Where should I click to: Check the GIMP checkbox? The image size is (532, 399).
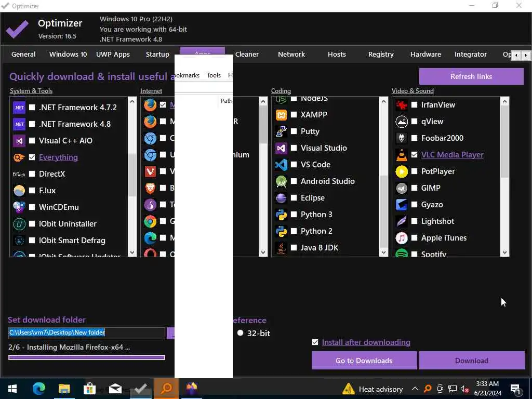pyautogui.click(x=414, y=188)
